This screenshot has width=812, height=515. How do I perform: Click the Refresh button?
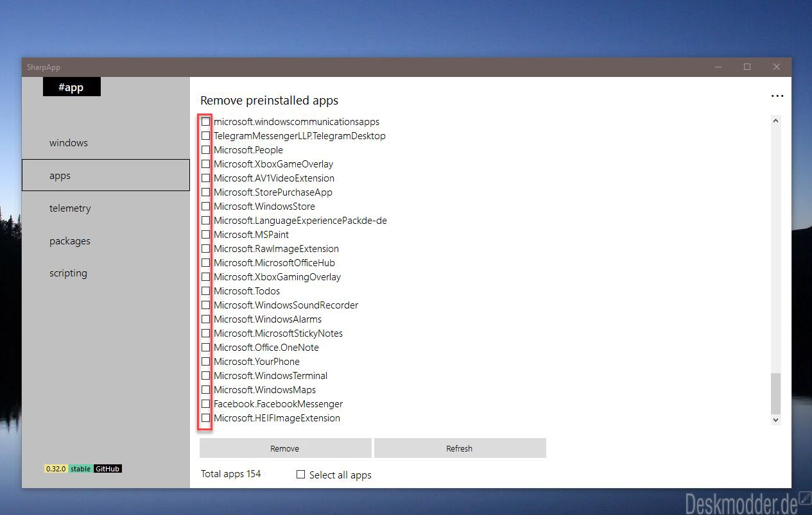pyautogui.click(x=460, y=448)
